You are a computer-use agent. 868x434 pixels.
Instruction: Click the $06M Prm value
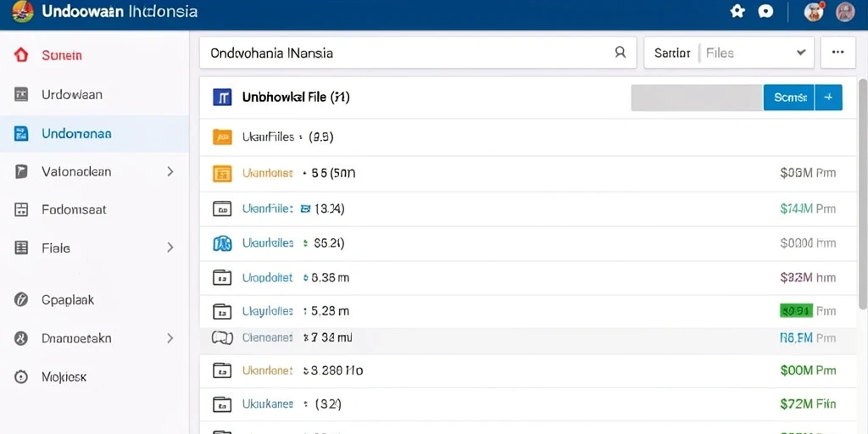click(x=808, y=173)
